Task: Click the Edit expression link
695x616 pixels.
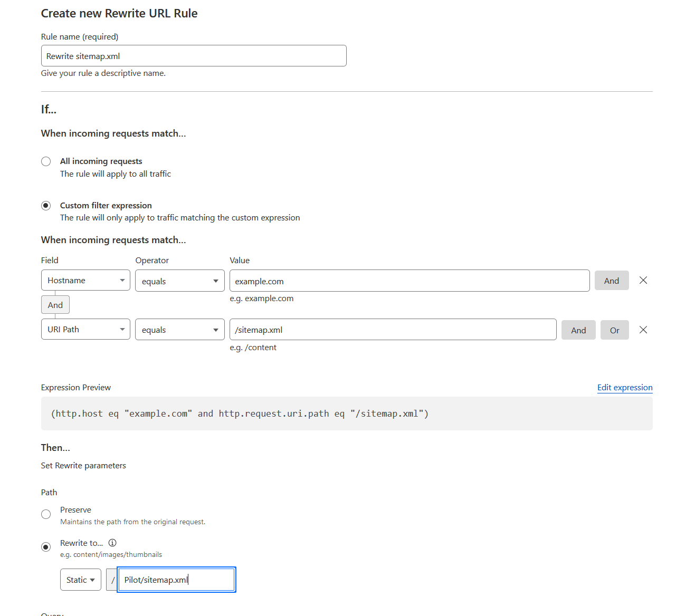Action: click(624, 388)
